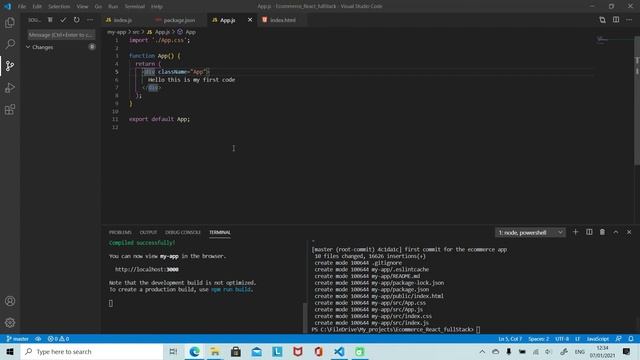The image size is (640, 360).
Task: Open the Accounts icon in activity bar
Action: click(x=10, y=301)
